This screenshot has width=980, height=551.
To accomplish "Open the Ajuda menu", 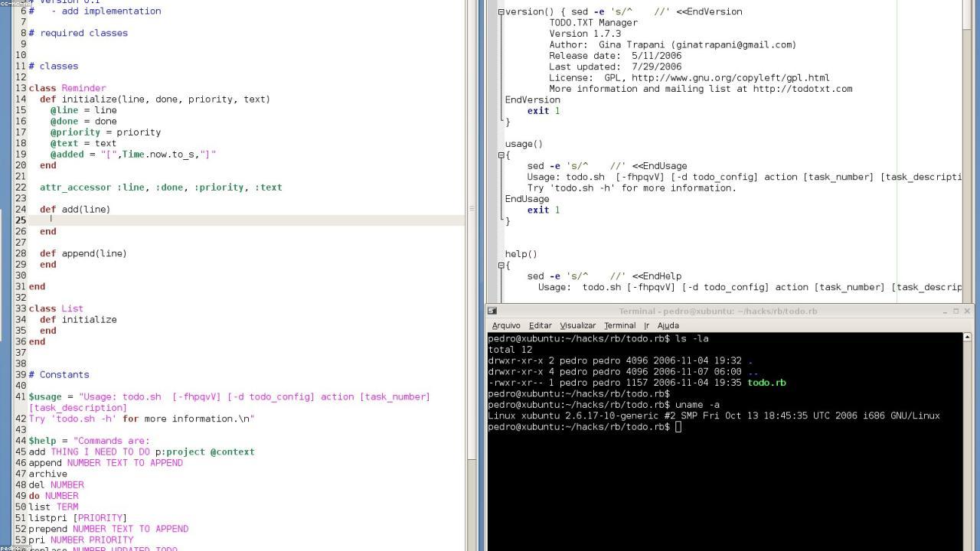I will (668, 326).
